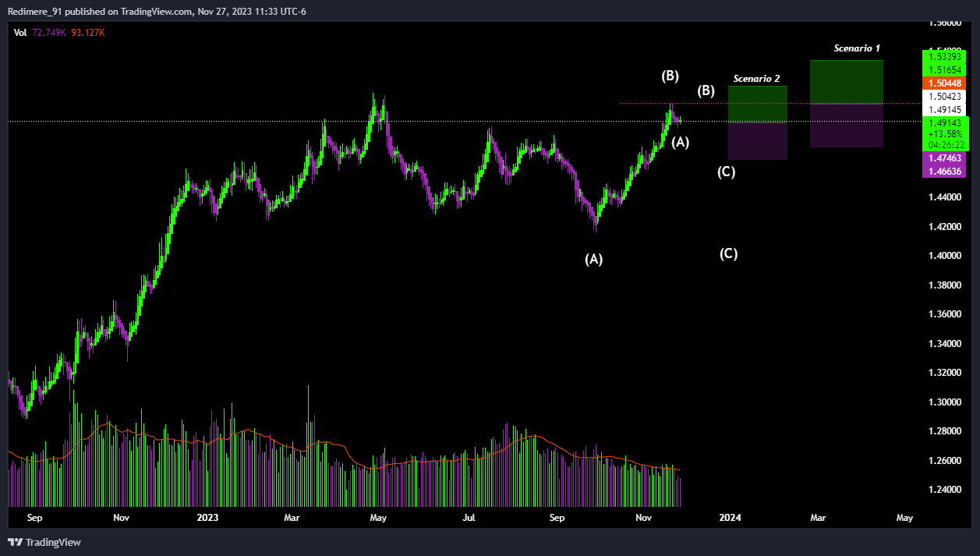Click the 1.32000 price axis label
This screenshot has width=980, height=556.
click(x=944, y=373)
